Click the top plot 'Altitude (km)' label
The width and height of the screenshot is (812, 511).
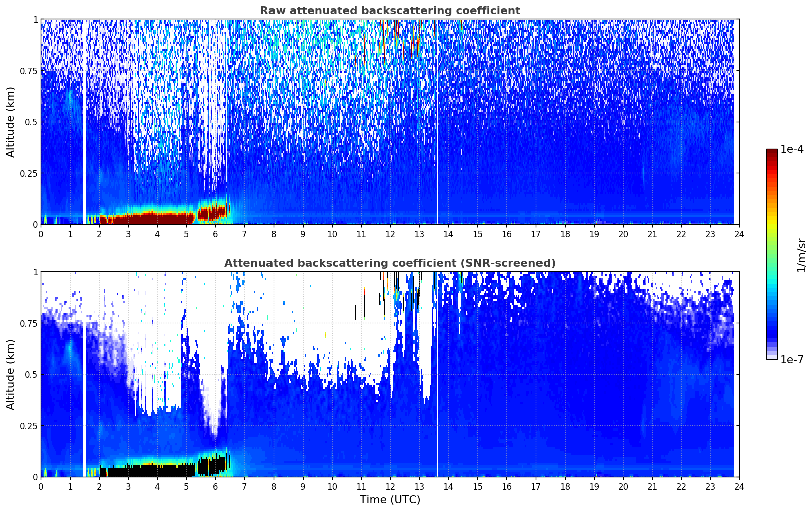11,122
